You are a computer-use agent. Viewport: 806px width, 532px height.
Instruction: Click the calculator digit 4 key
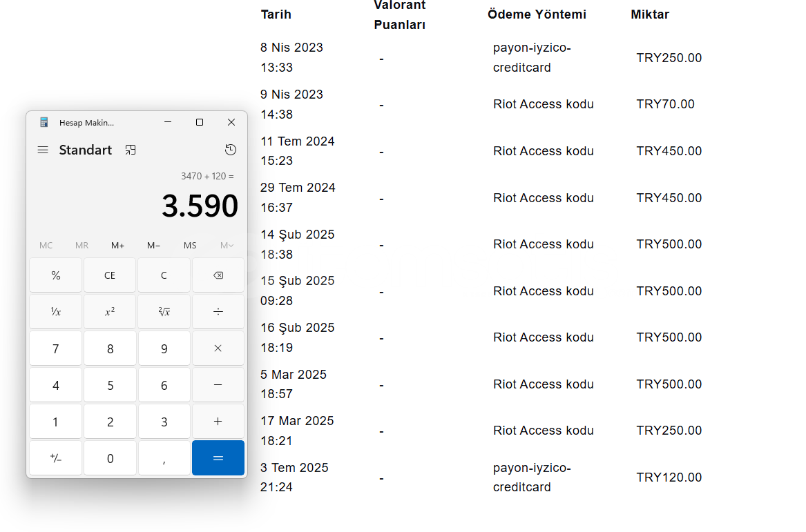55,384
